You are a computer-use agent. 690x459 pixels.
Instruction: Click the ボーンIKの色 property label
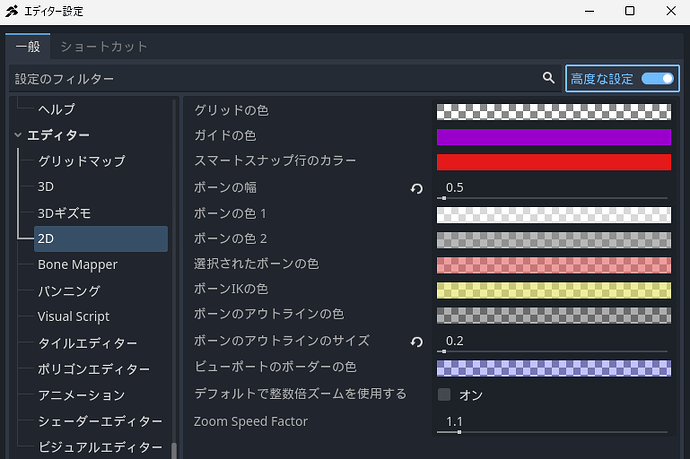pos(231,289)
